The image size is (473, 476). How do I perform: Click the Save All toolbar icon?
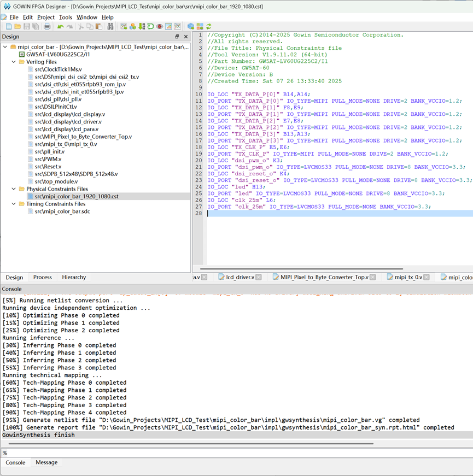(x=36, y=26)
